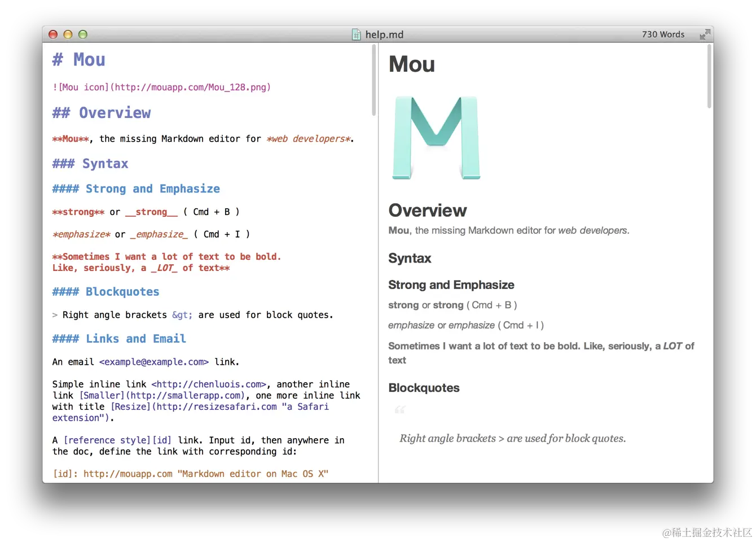Click 'strong or strong ( Cmd + B )' preview
The height and width of the screenshot is (542, 756).
point(452,305)
